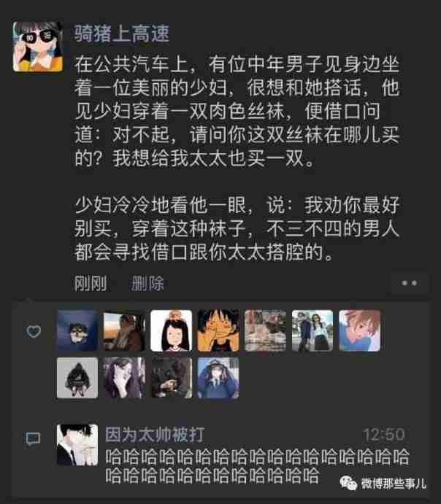Tap the WeChat logo in the watermark

tap(348, 482)
